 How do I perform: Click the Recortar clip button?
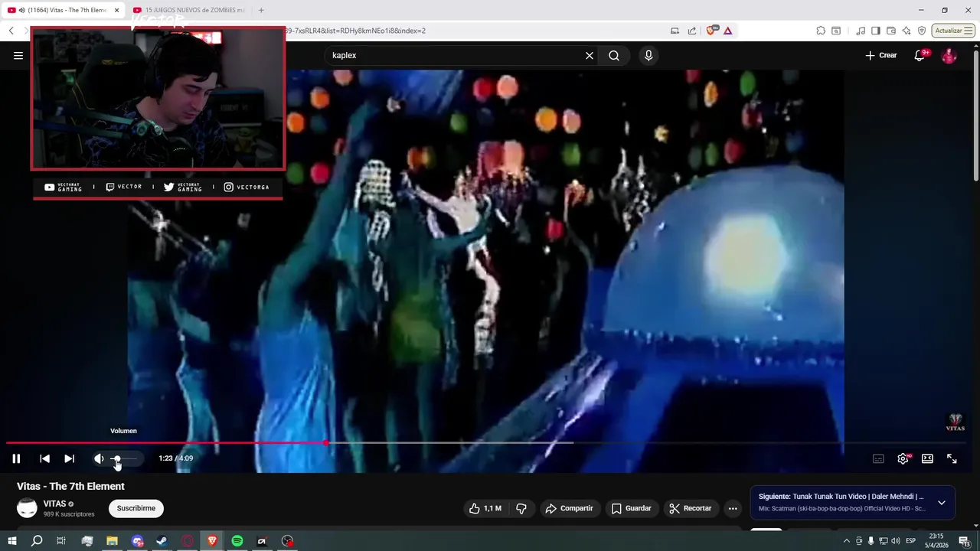[691, 508]
